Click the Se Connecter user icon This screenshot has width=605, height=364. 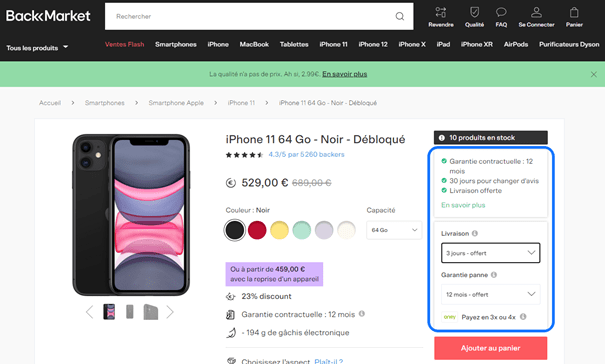[x=536, y=12]
